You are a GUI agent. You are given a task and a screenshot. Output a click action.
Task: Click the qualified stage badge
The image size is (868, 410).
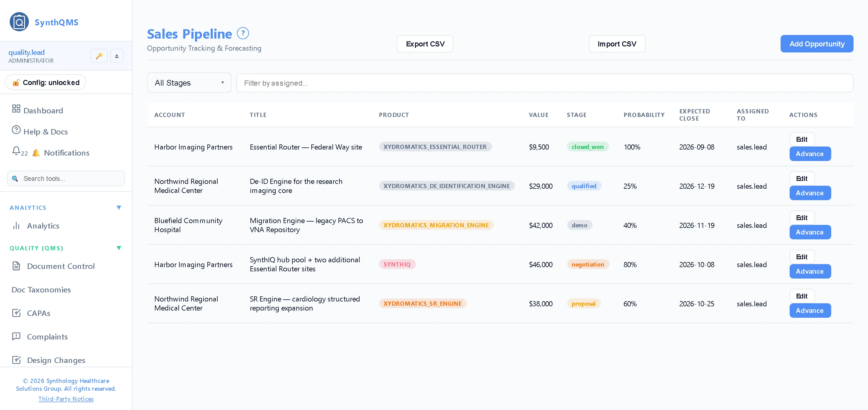tap(584, 186)
